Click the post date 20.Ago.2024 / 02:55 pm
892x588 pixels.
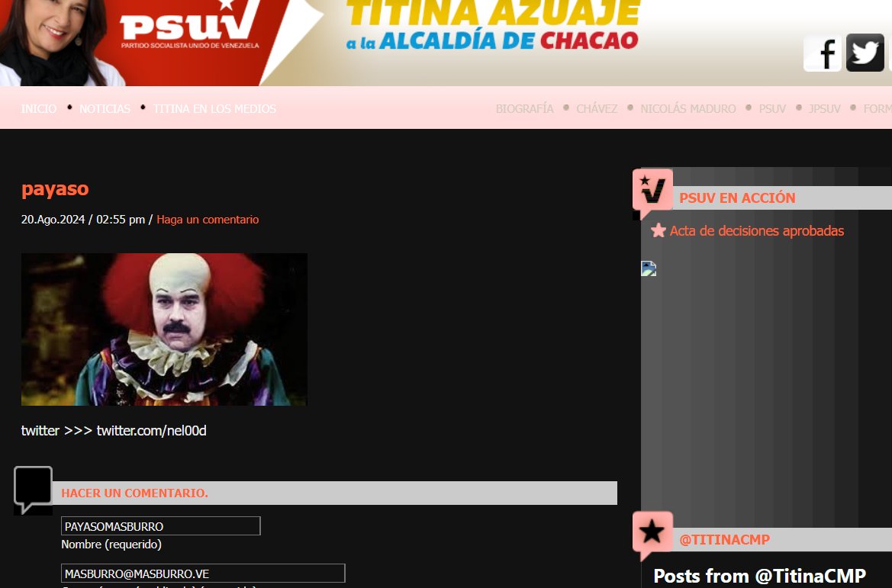(83, 220)
